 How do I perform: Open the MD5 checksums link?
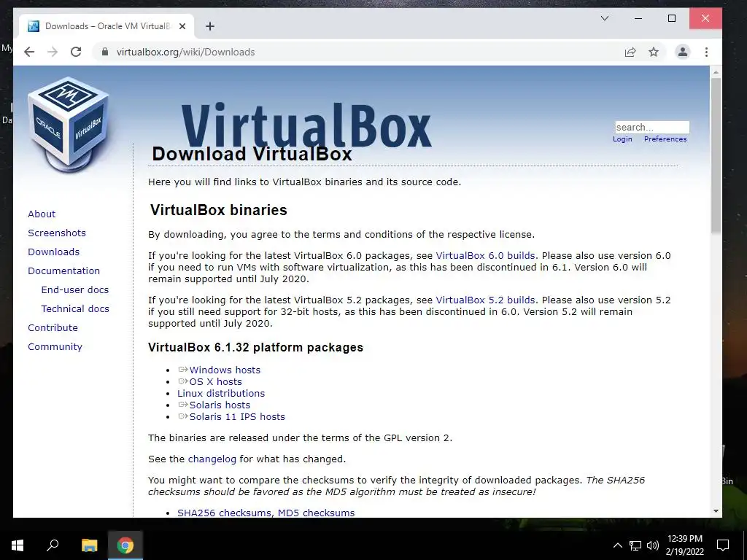[317, 513]
